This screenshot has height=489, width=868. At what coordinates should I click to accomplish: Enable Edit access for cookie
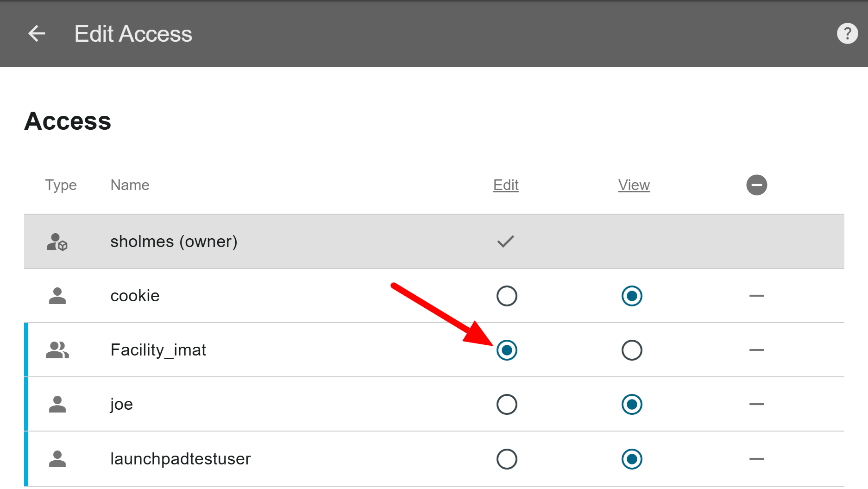coord(507,296)
